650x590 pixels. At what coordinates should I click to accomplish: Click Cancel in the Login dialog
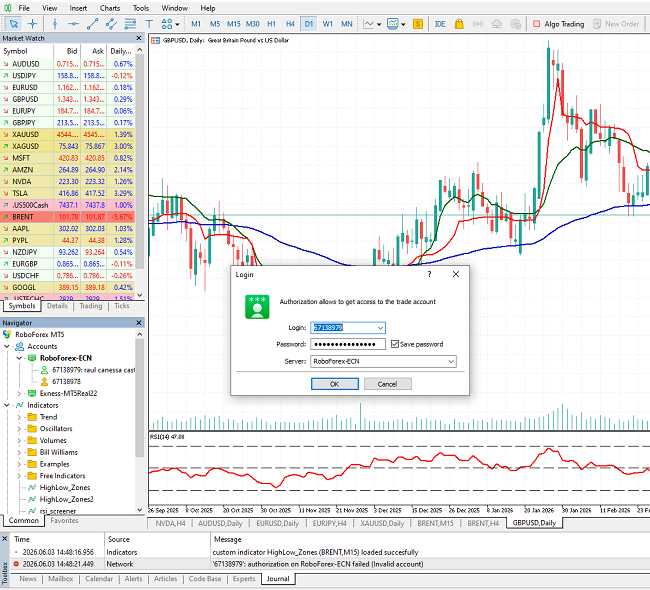(388, 384)
